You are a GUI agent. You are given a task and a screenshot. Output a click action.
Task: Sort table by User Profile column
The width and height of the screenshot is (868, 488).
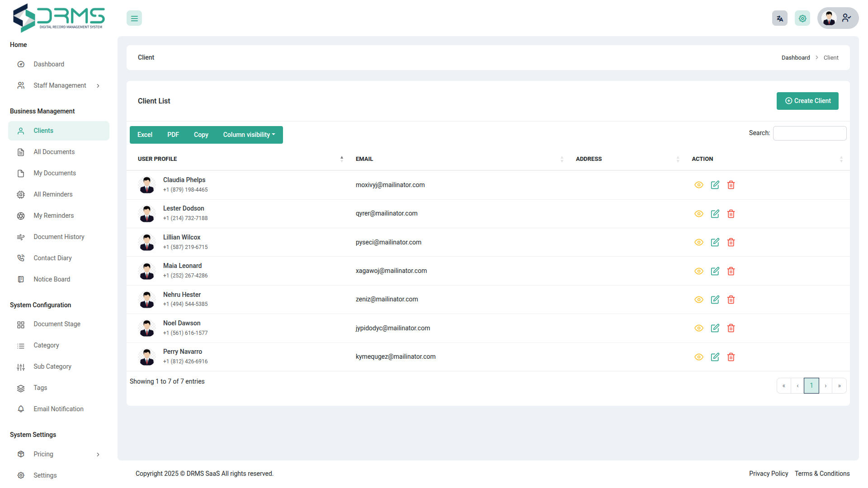coord(157,159)
